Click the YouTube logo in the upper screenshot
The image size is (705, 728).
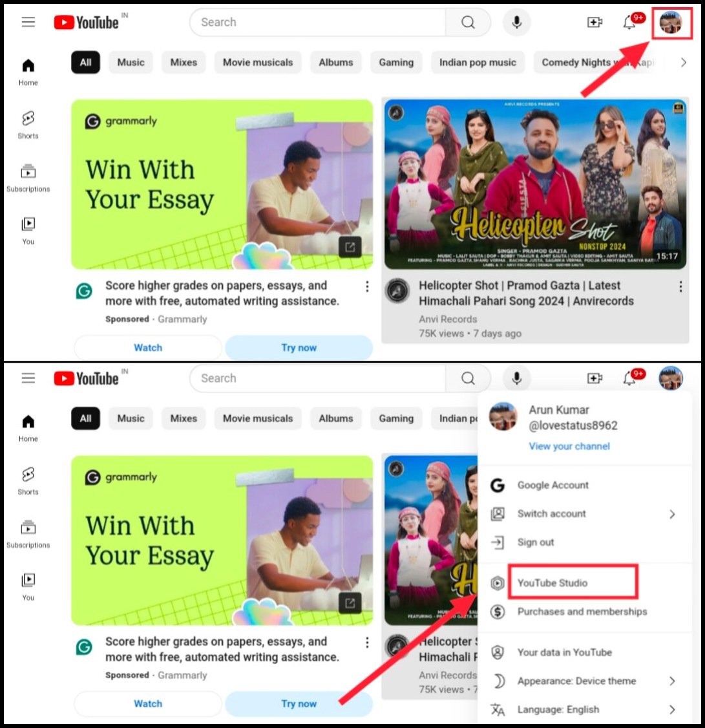[87, 22]
